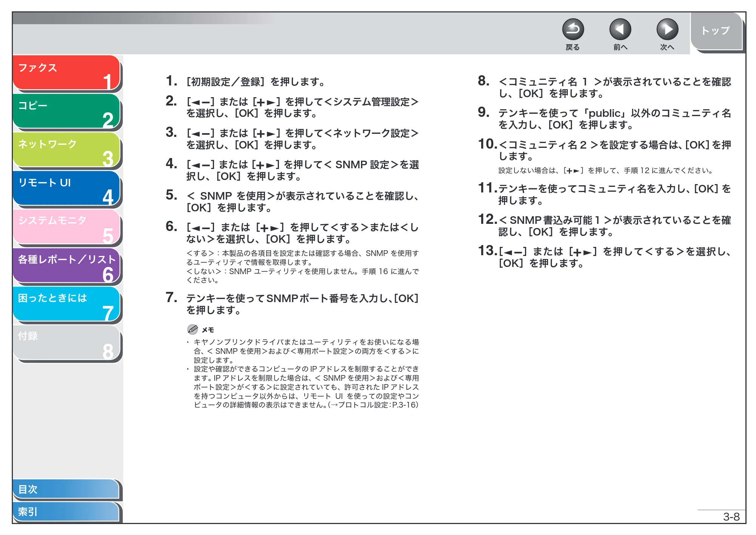Click the page number 3-8

731,516
